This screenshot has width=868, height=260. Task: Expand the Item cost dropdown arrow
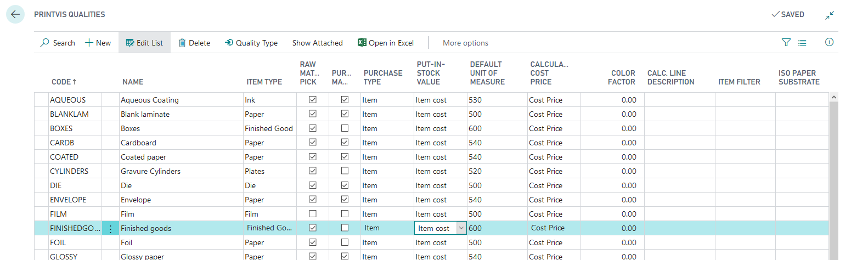[x=461, y=228]
